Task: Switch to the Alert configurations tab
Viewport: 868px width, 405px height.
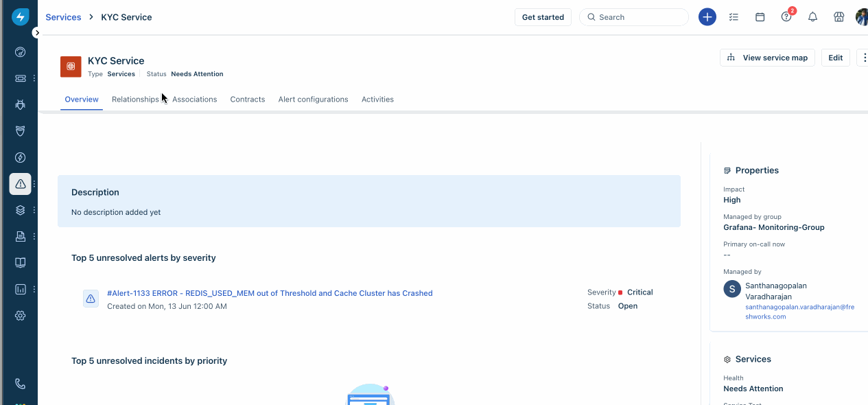Action: [x=313, y=99]
